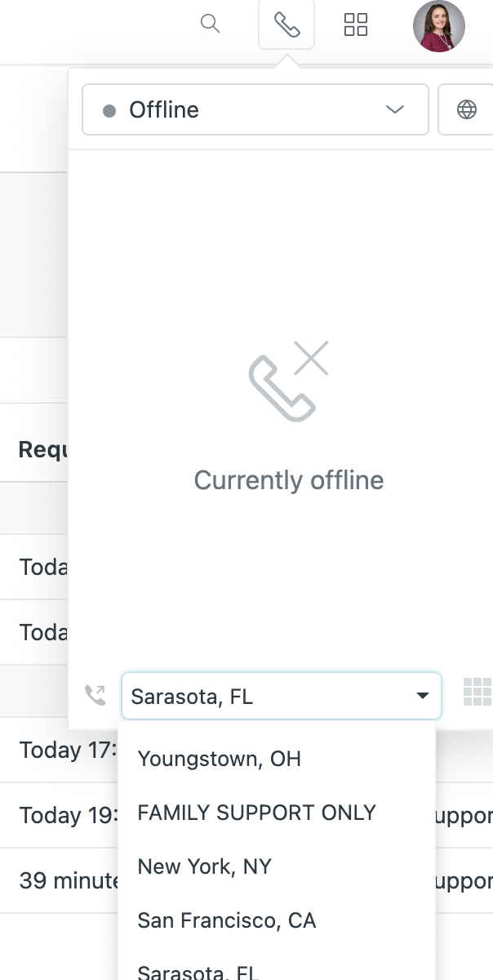Click the search magnifier icon
Image resolution: width=493 pixels, height=980 pixels.
pos(211,24)
